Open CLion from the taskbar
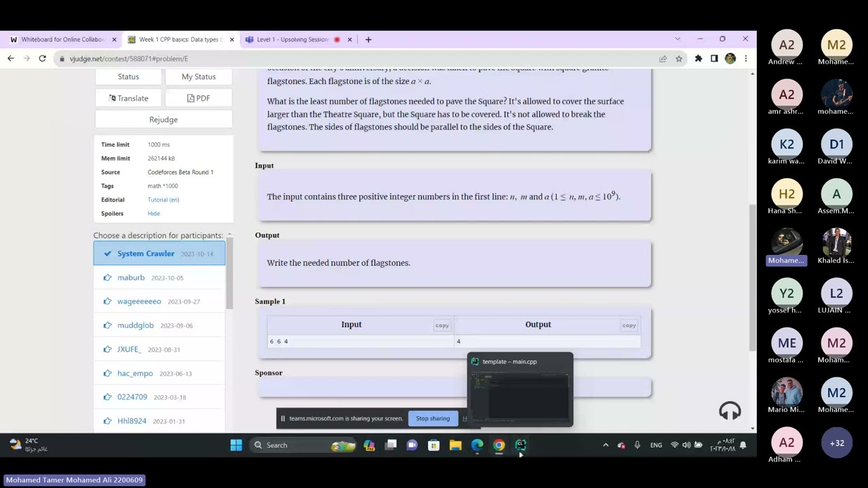Image resolution: width=868 pixels, height=488 pixels. [x=521, y=445]
